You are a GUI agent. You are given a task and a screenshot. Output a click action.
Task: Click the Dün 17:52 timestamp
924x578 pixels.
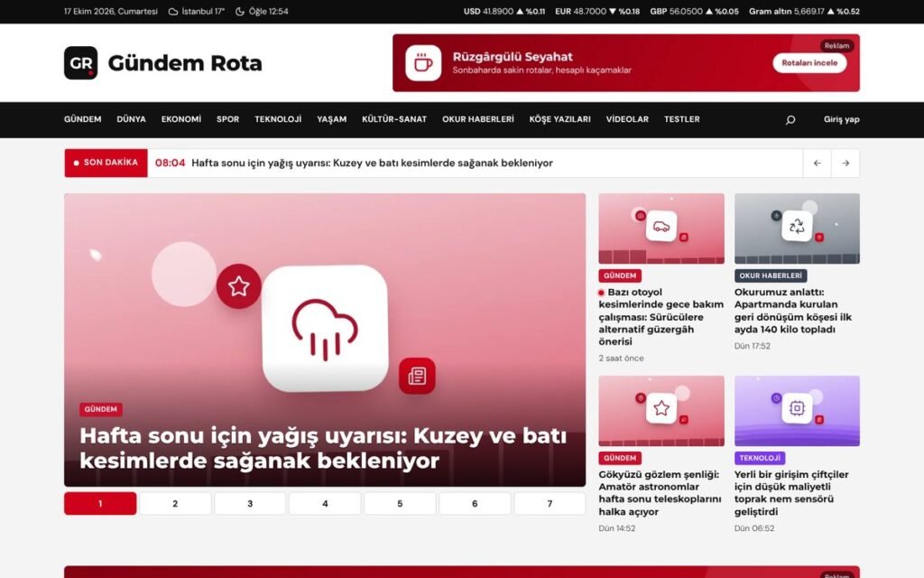coord(752,346)
